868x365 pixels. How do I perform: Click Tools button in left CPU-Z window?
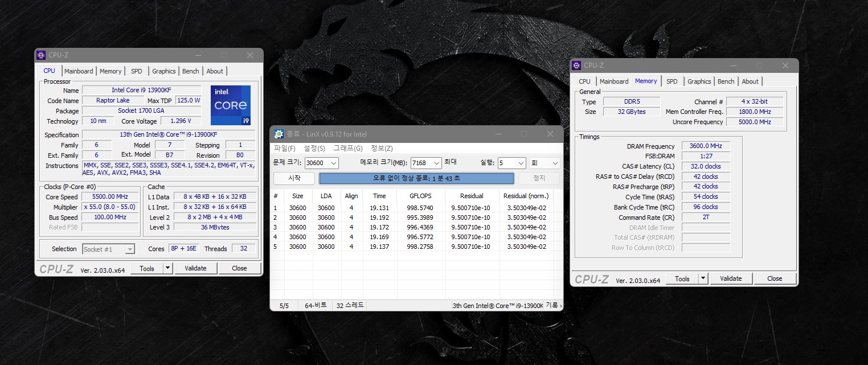(147, 268)
